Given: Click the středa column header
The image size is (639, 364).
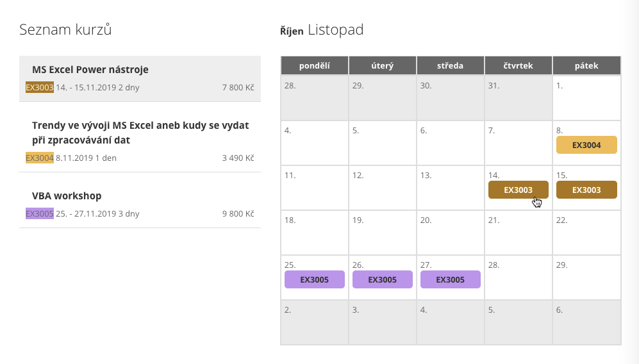Looking at the screenshot, I should (451, 65).
